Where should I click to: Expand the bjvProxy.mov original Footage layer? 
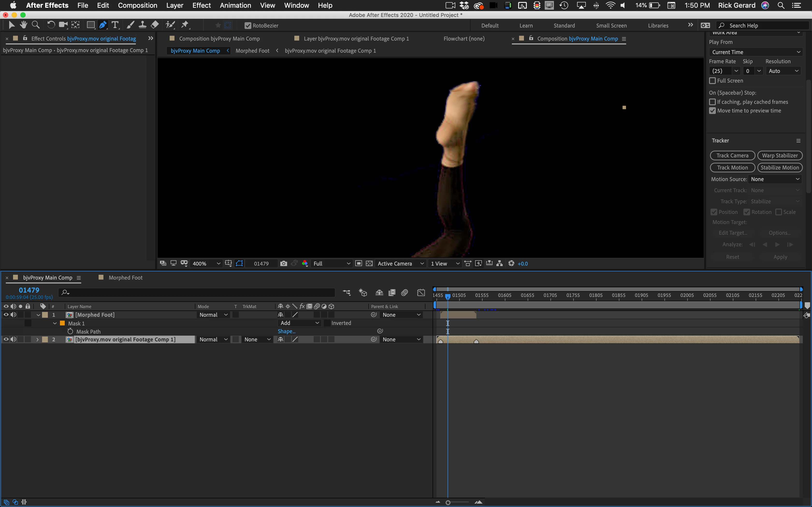point(38,340)
